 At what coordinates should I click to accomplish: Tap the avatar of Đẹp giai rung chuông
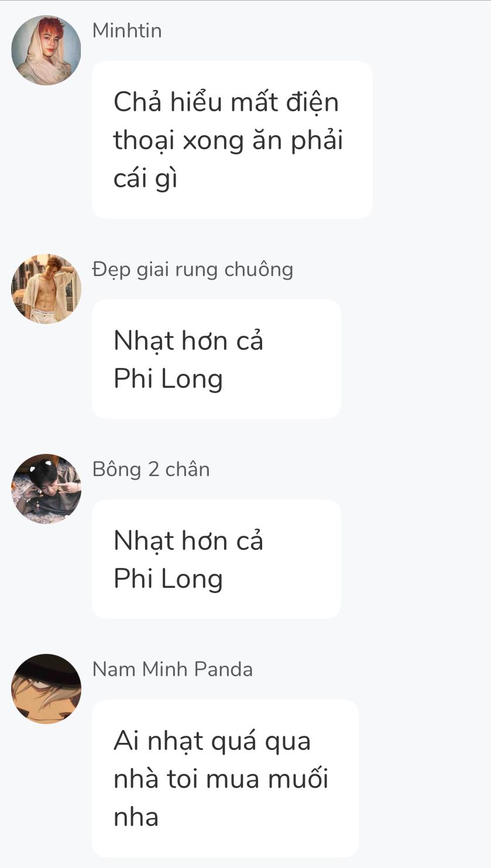pyautogui.click(x=46, y=289)
